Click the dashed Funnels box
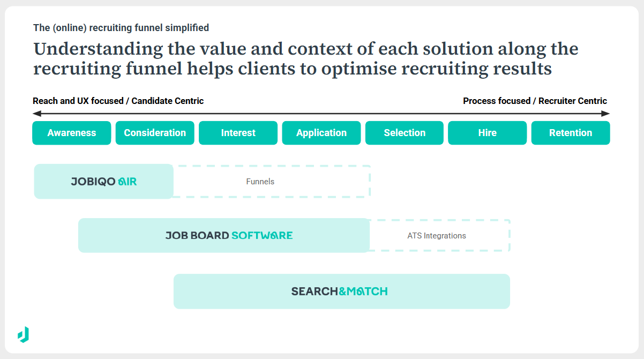The image size is (644, 359). click(272, 182)
